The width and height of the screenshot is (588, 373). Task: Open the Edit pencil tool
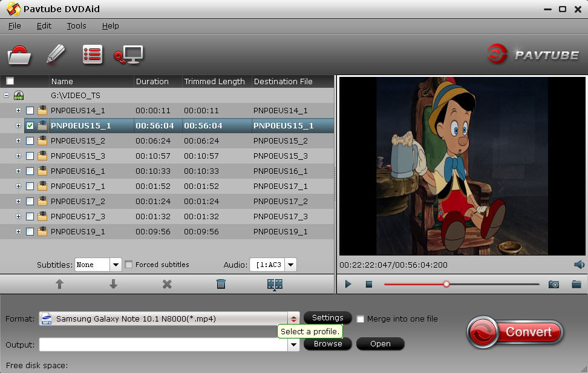pyautogui.click(x=56, y=54)
